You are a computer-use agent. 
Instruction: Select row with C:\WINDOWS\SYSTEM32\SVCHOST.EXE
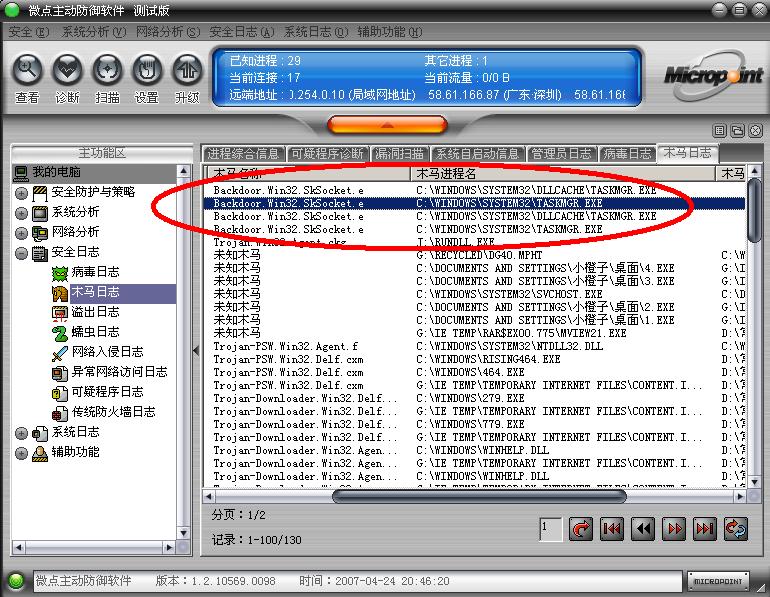click(474, 294)
